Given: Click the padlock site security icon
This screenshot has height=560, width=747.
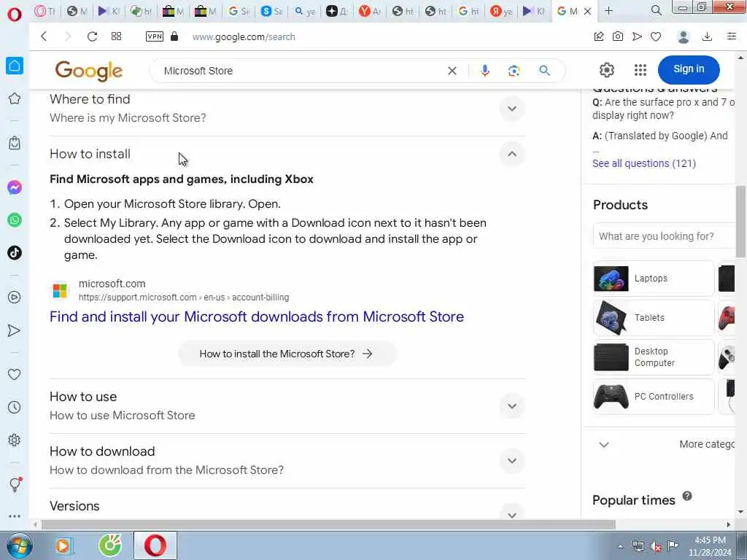Looking at the screenshot, I should tap(174, 36).
